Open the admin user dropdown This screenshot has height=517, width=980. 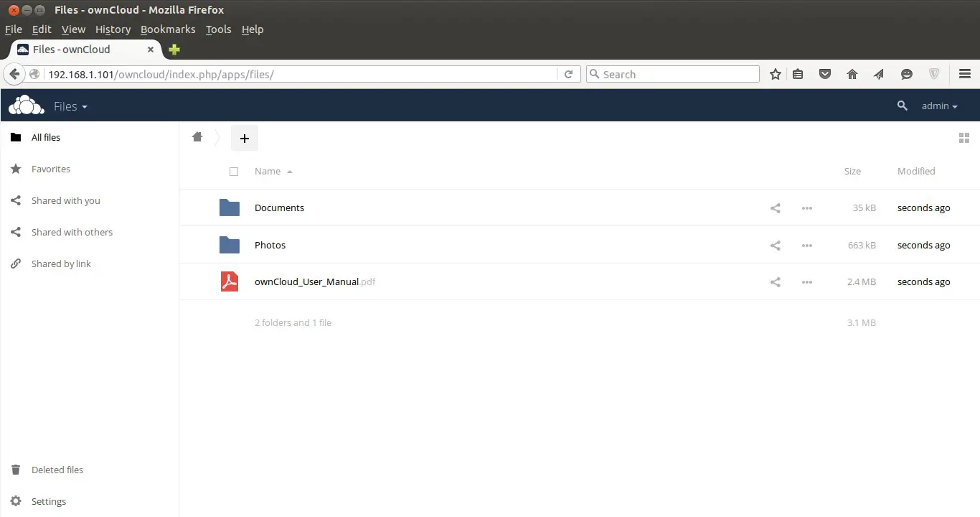pyautogui.click(x=940, y=106)
